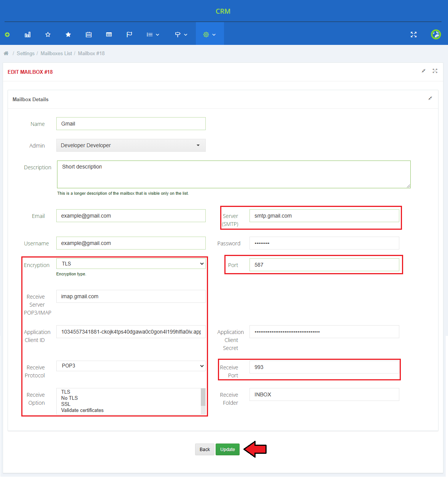Viewport: 448px width, 477px height.
Task: Click the solid star favorites icon
Action: [68, 35]
